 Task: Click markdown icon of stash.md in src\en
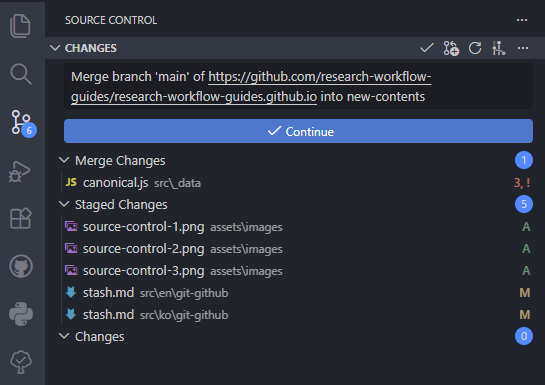pos(71,293)
